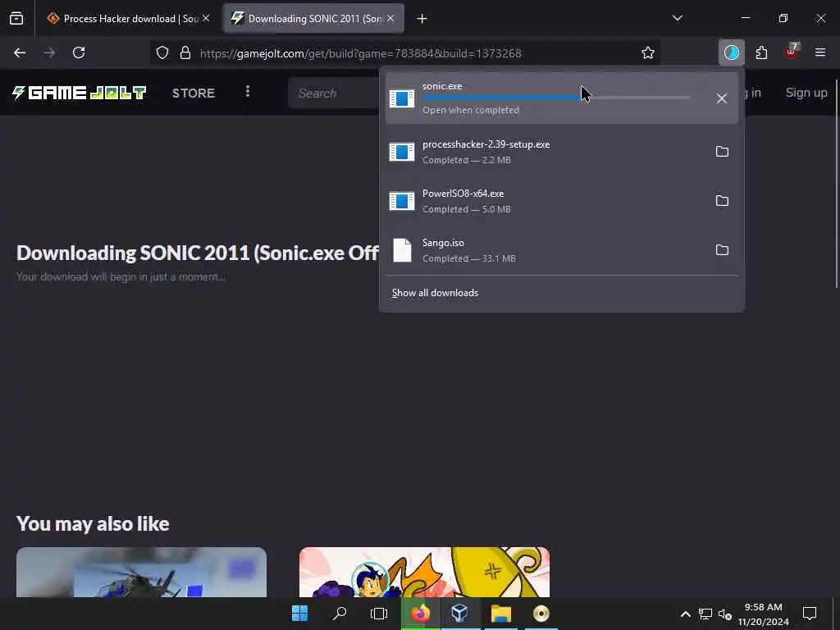Open the volume tray icon
The width and height of the screenshot is (840, 630).
pyautogui.click(x=725, y=614)
